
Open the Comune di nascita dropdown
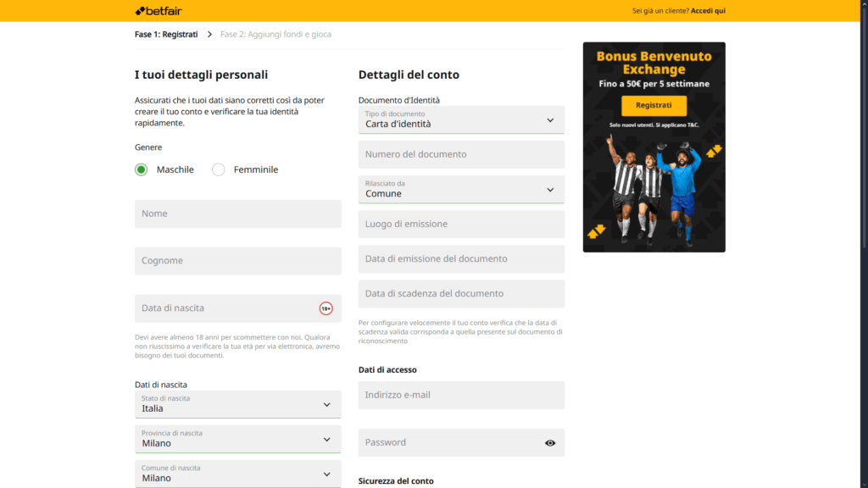327,473
